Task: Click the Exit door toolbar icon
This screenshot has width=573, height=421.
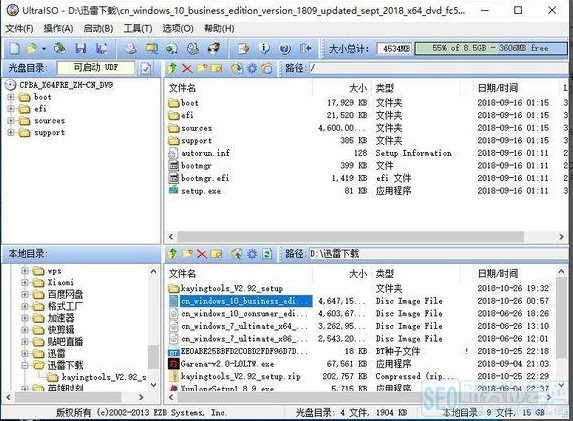Action: [x=305, y=48]
